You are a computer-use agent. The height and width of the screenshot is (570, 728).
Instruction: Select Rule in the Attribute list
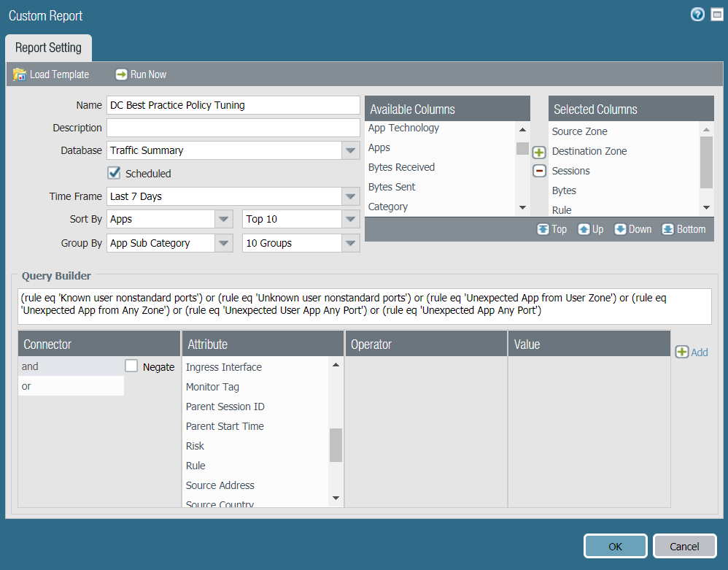pos(195,466)
